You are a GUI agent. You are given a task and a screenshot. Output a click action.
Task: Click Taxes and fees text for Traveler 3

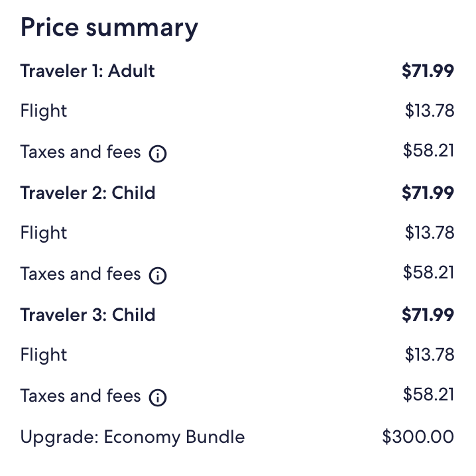[80, 396]
